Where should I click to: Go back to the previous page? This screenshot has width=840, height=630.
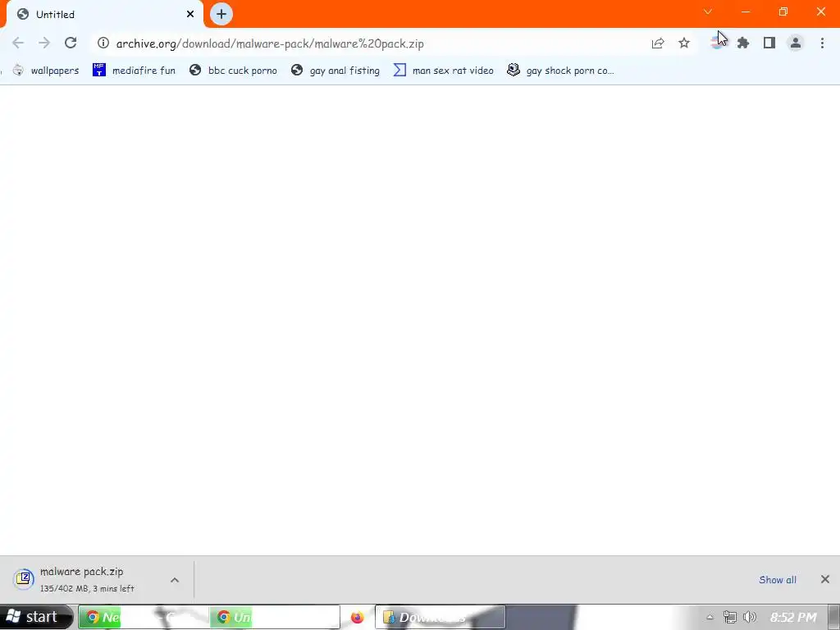point(18,43)
